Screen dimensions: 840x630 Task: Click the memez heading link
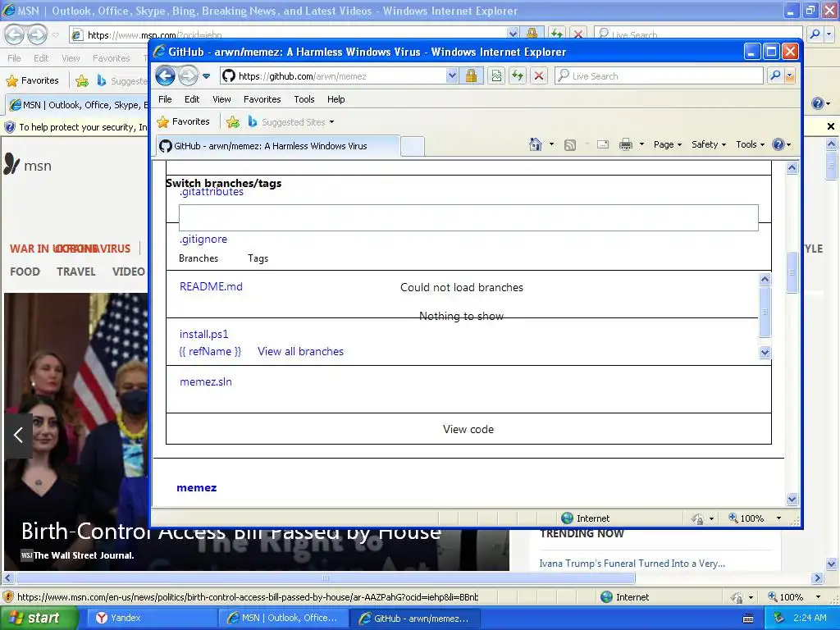click(197, 487)
